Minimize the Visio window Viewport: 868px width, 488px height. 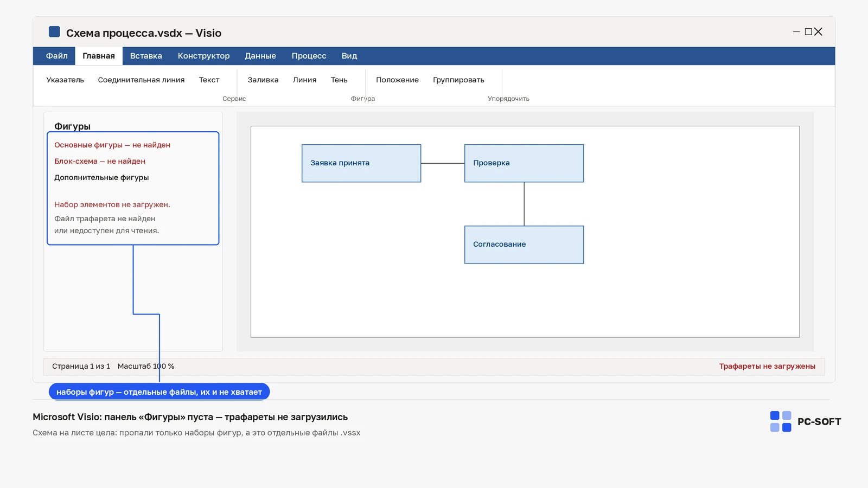796,32
